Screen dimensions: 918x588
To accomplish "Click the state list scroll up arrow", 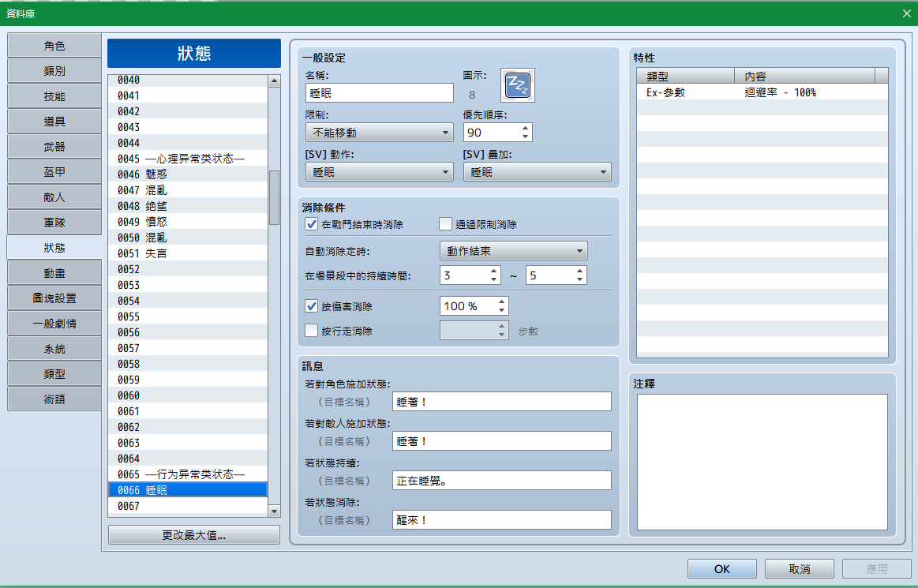I will 274,81.
